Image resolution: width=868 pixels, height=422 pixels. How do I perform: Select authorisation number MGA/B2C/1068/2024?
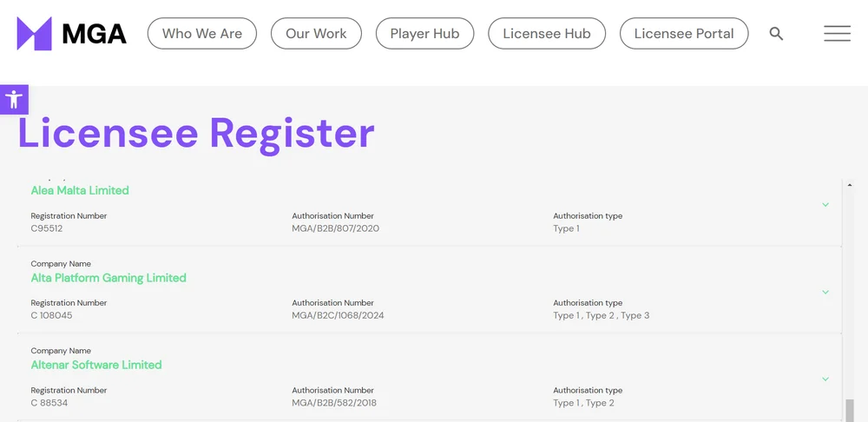(x=338, y=315)
